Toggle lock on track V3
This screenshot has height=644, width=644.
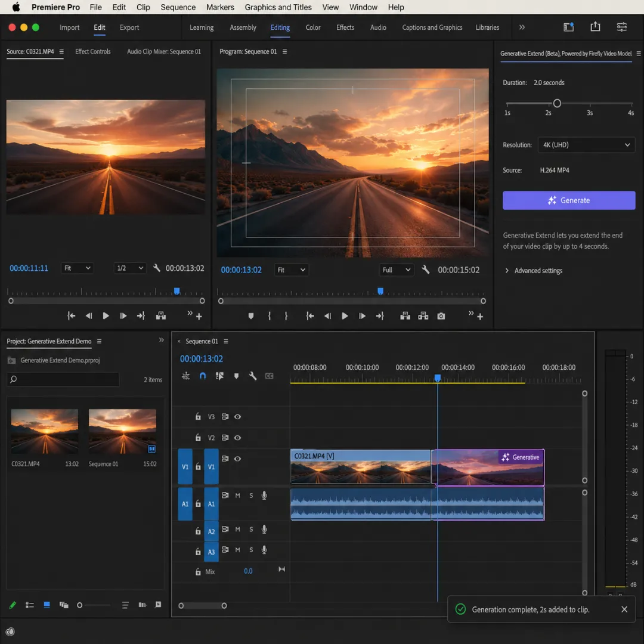click(x=198, y=416)
